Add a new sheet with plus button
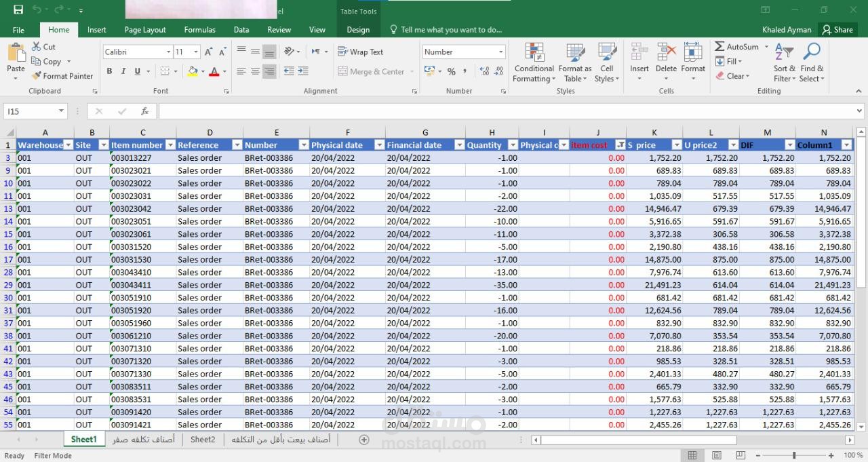The width and height of the screenshot is (868, 462). [x=363, y=440]
